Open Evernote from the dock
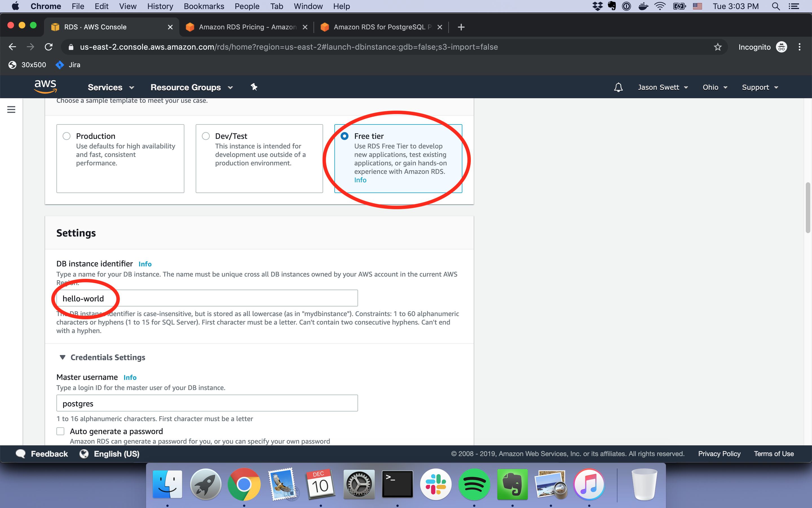 [x=512, y=484]
